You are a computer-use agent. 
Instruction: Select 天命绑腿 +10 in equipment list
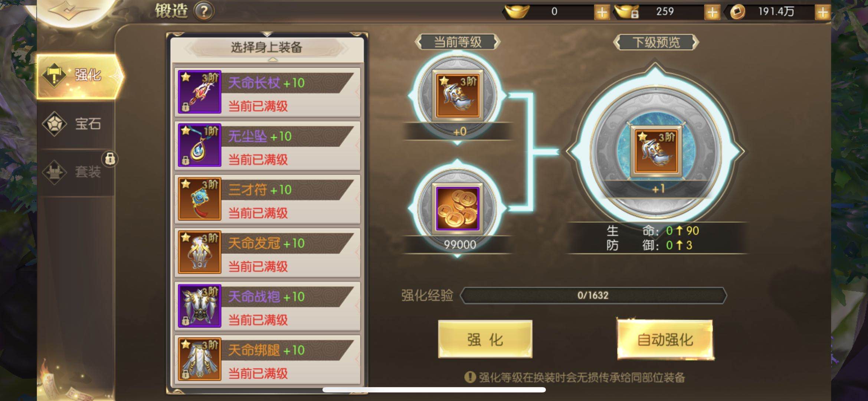267,359
